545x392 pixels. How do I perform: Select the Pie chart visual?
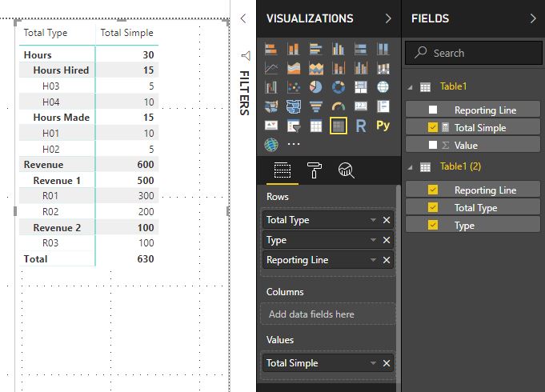coord(315,87)
